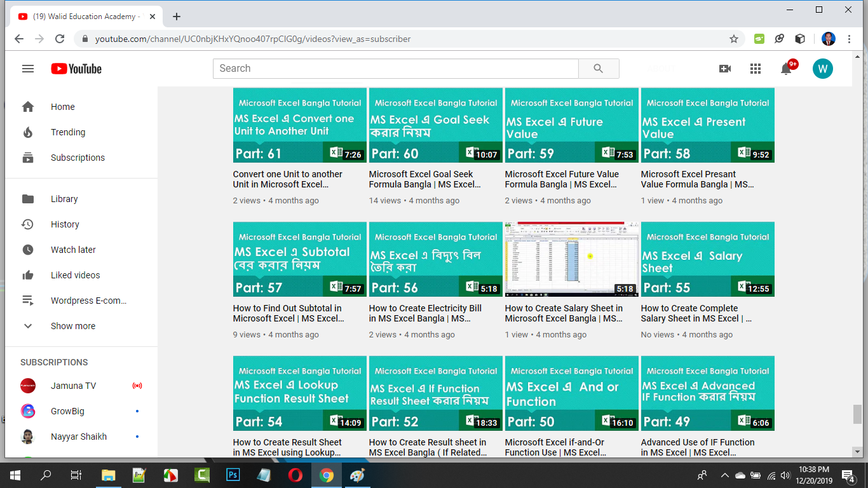Screen dimensions: 868x488
Task: Reload the page in Chrome
Action: (60, 39)
